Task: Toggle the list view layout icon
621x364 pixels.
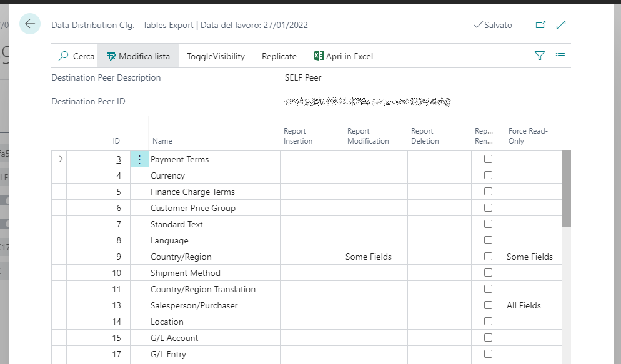Action: tap(560, 56)
